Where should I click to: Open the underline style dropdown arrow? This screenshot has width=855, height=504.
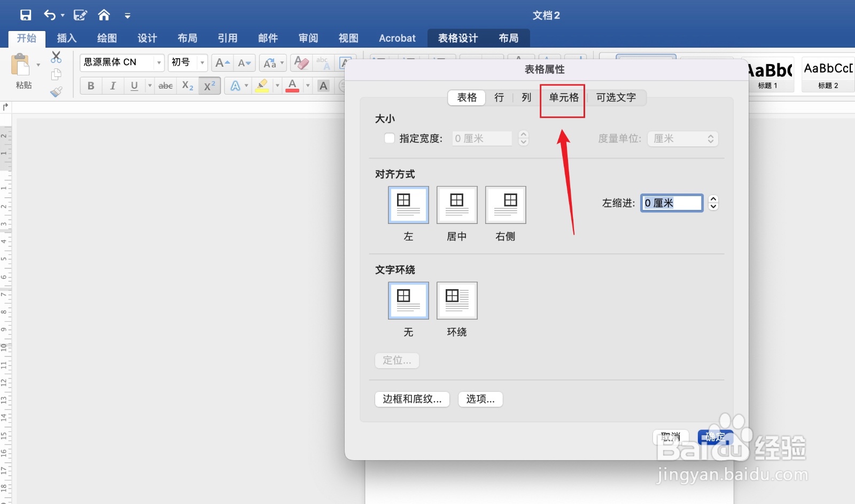point(150,86)
